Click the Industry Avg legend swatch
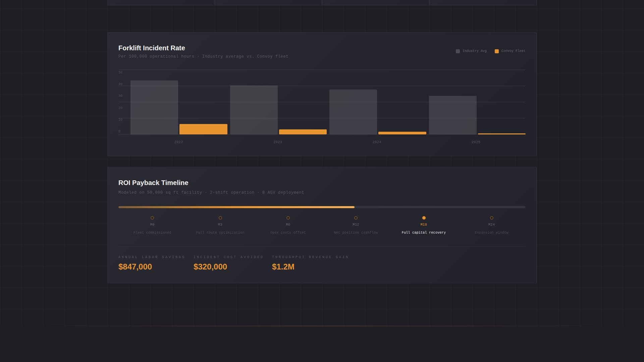The image size is (644, 362). tap(458, 51)
